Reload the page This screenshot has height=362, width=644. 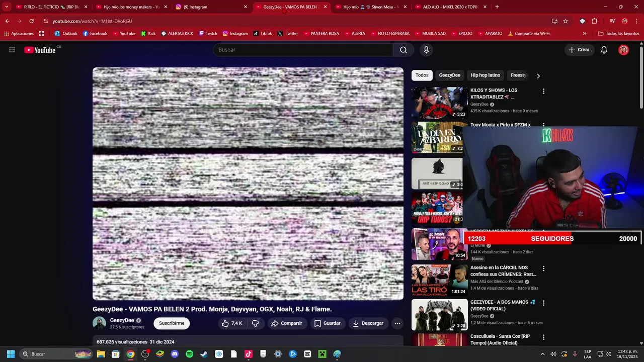tap(31, 21)
